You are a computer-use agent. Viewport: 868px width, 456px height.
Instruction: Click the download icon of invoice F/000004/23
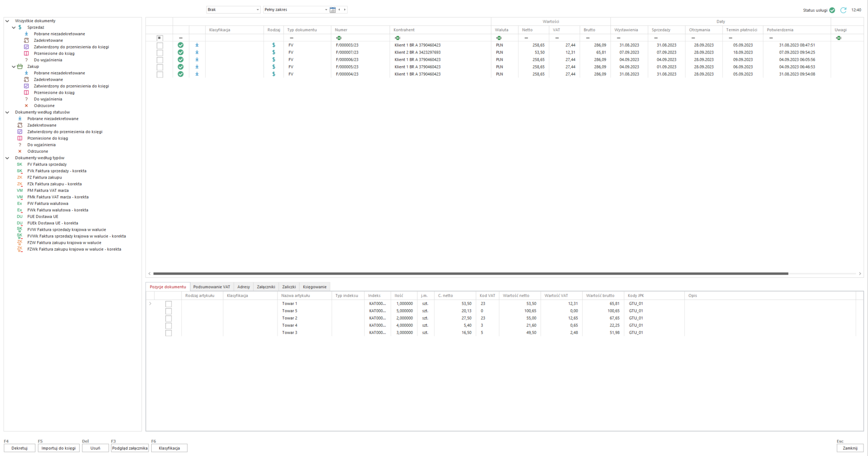[197, 74]
